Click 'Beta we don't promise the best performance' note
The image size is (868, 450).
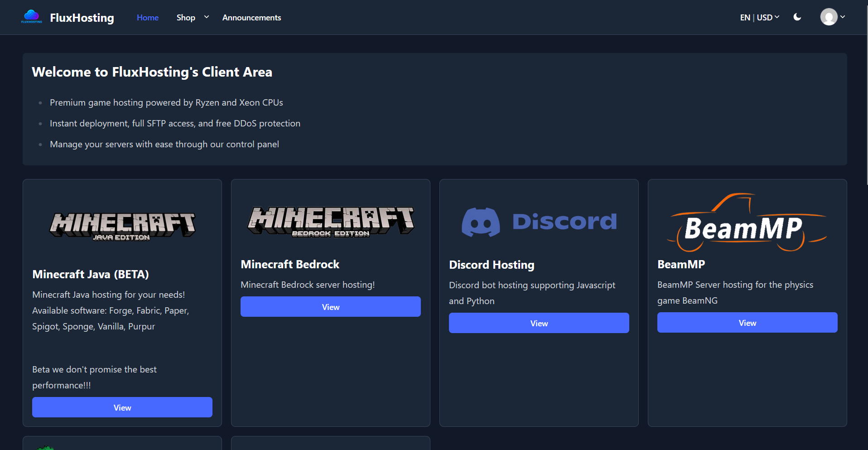click(x=94, y=377)
